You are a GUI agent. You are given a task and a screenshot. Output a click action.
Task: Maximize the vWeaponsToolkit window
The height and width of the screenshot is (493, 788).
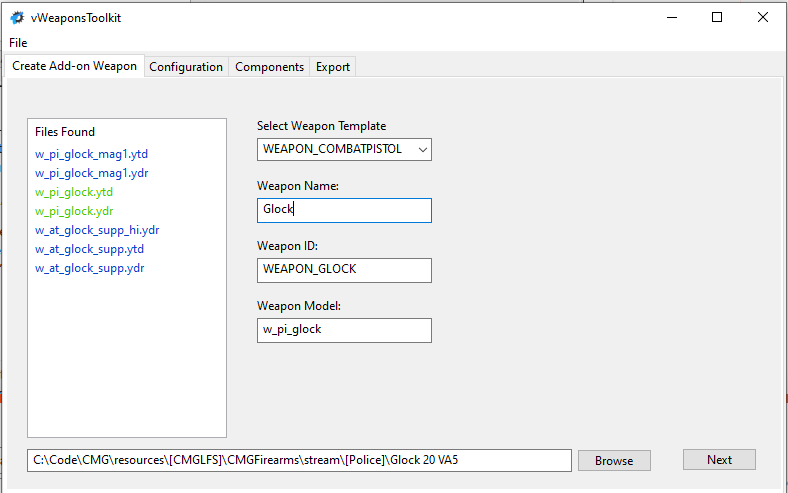(717, 18)
